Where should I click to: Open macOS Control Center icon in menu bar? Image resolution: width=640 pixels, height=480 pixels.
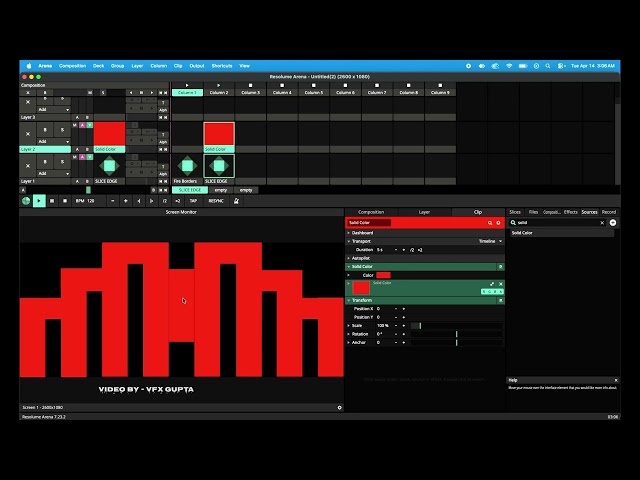(x=561, y=66)
